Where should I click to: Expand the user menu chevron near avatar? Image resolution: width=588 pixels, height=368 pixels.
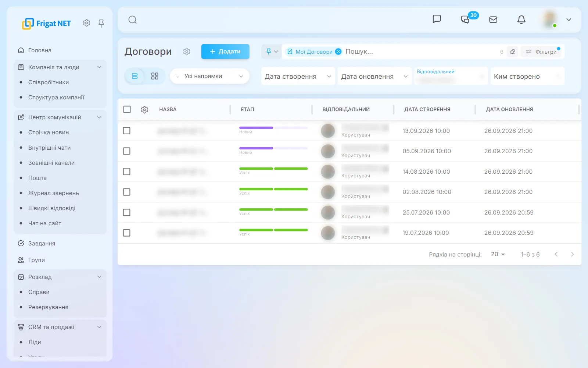[x=569, y=20]
